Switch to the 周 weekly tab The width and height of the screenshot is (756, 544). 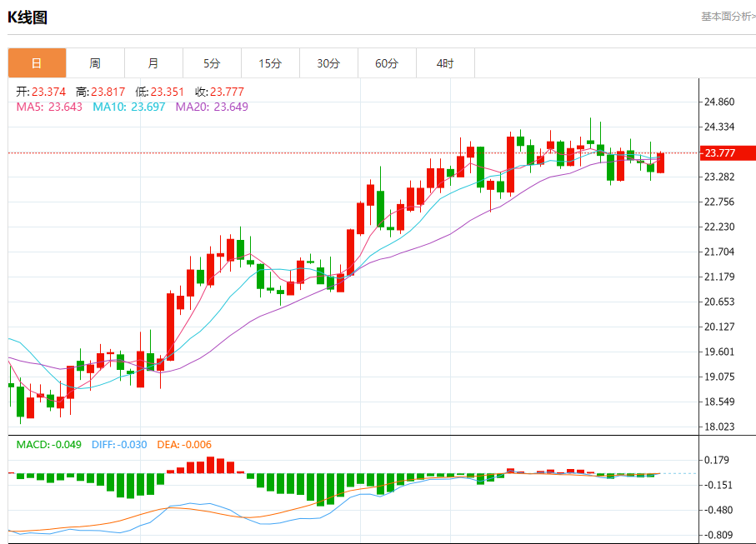tap(96, 63)
